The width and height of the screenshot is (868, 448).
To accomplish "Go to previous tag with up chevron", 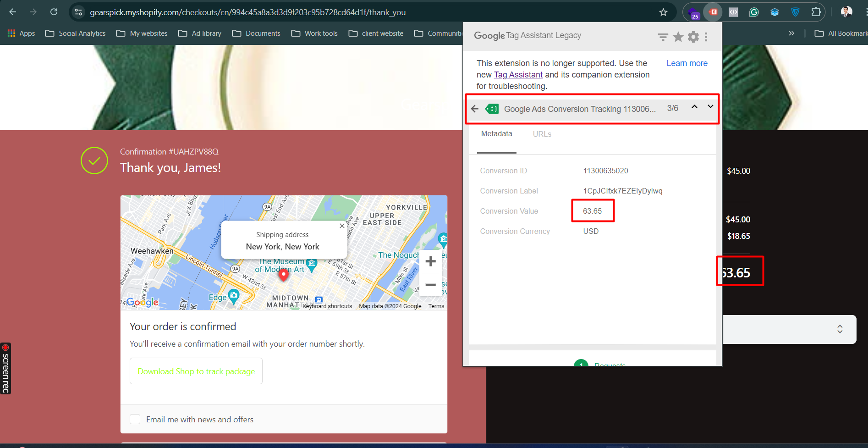I will pyautogui.click(x=694, y=106).
